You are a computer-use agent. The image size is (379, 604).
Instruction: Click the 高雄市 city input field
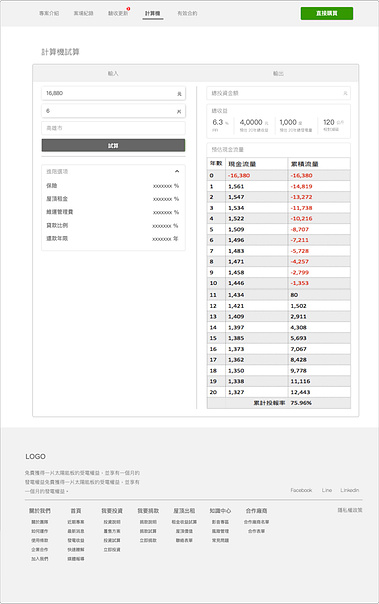113,128
